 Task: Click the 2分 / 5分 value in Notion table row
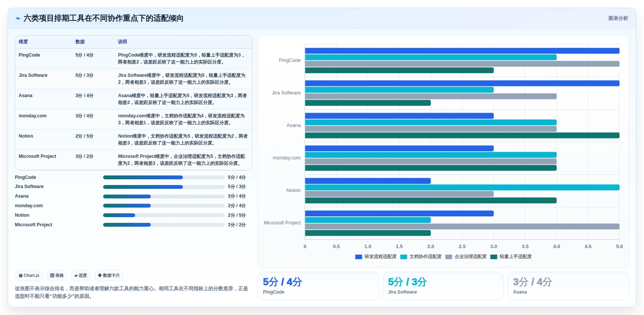click(84, 136)
